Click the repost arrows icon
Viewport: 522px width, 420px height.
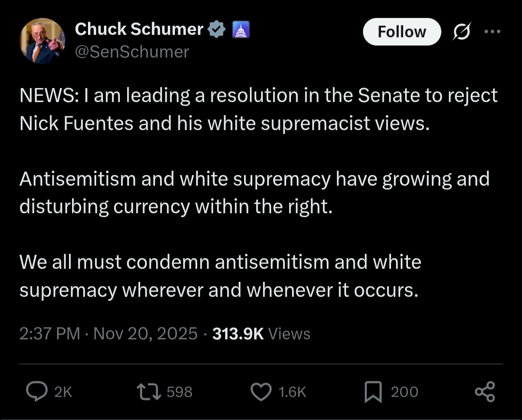point(149,391)
